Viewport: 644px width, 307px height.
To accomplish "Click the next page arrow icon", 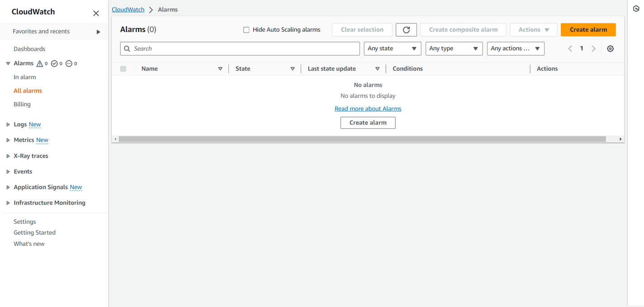I will 593,49.
